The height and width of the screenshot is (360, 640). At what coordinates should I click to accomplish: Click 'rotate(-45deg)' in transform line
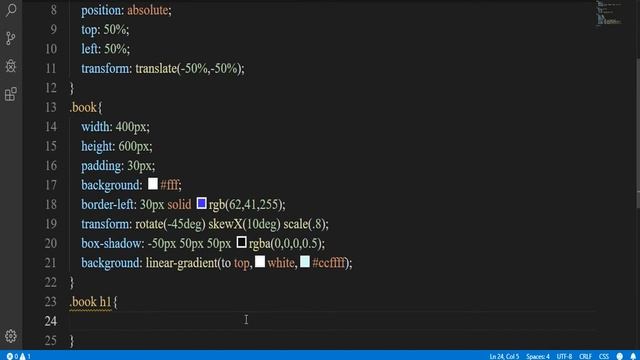[x=170, y=224]
